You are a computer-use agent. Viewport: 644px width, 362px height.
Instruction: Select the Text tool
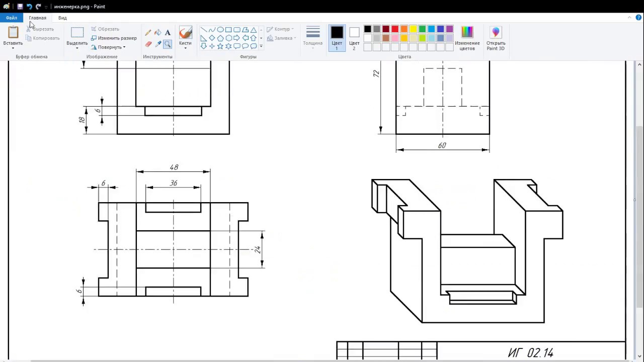coord(168,33)
